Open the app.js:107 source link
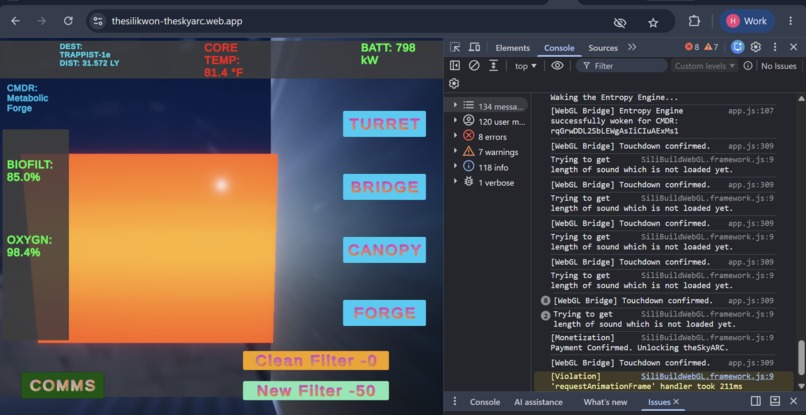 tap(750, 111)
